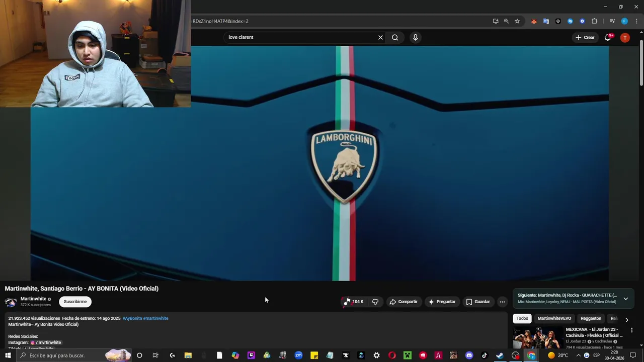The width and height of the screenshot is (644, 362).
Task: Bookmark this page with the star
Action: click(517, 21)
